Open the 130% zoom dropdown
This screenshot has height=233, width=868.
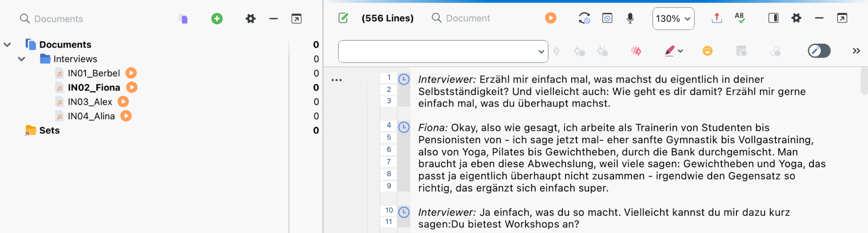click(673, 19)
